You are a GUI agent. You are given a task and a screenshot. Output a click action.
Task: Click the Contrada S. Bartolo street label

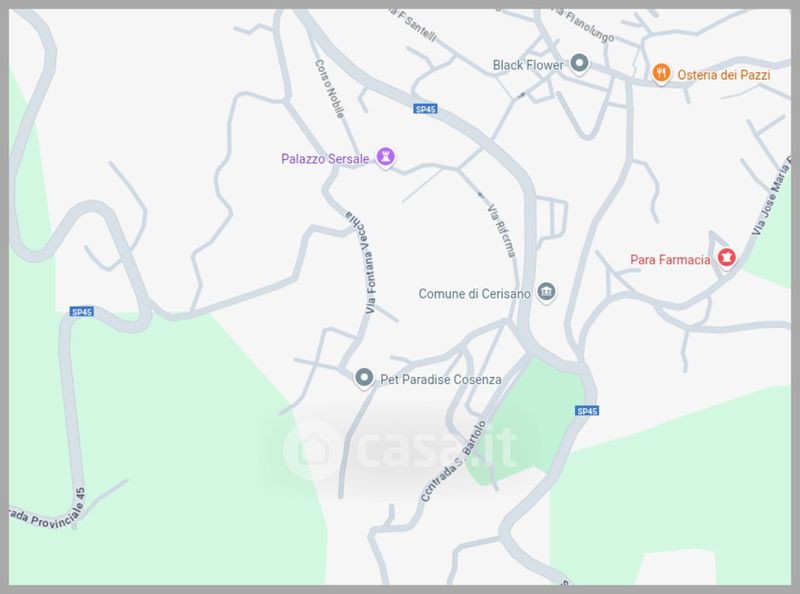[x=453, y=461]
